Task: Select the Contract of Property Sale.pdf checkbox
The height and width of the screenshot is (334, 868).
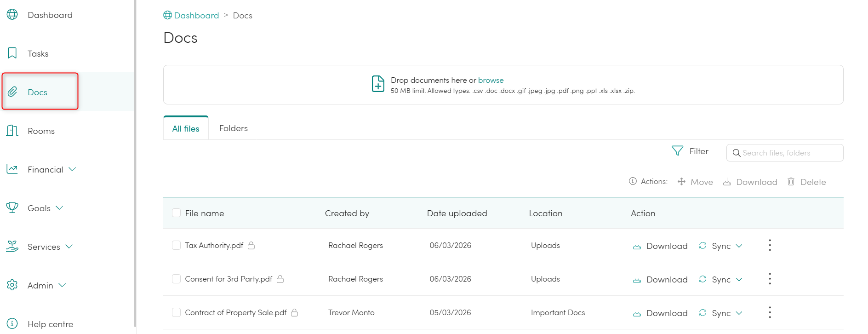Action: 176,312
